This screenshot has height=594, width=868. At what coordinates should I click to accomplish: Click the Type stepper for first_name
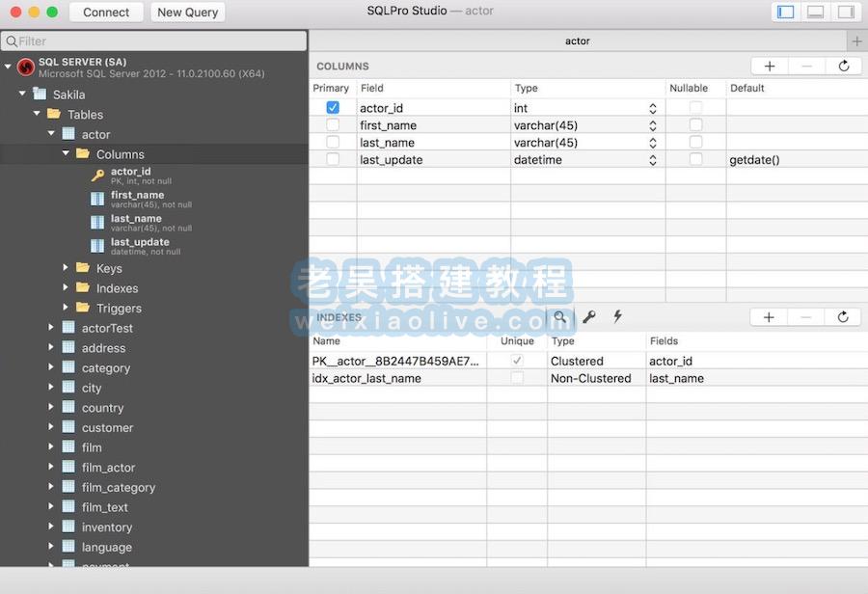[x=651, y=124]
